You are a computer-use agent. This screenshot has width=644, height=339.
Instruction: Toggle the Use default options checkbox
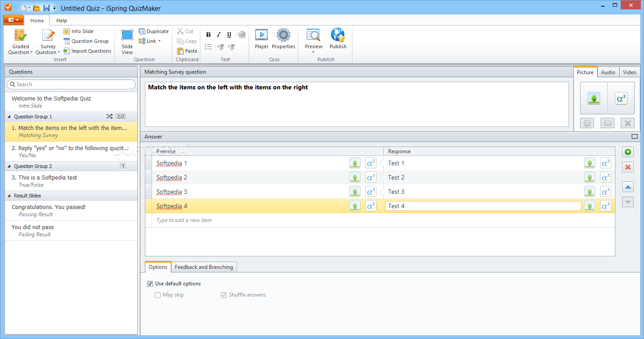tap(150, 284)
